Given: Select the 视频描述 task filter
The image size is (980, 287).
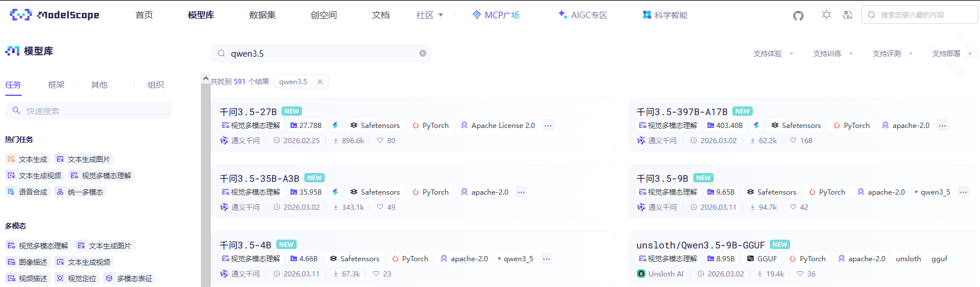Looking at the screenshot, I should pyautogui.click(x=27, y=278).
